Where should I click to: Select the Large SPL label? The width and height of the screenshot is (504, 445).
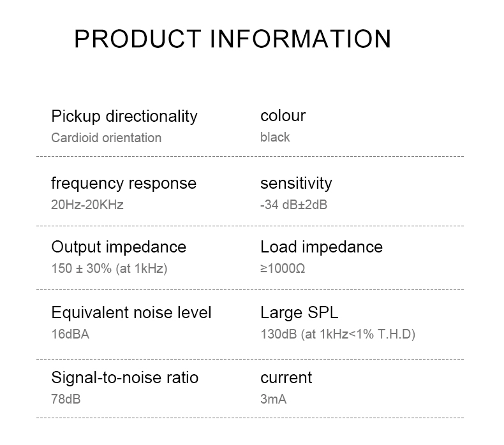pos(299,313)
